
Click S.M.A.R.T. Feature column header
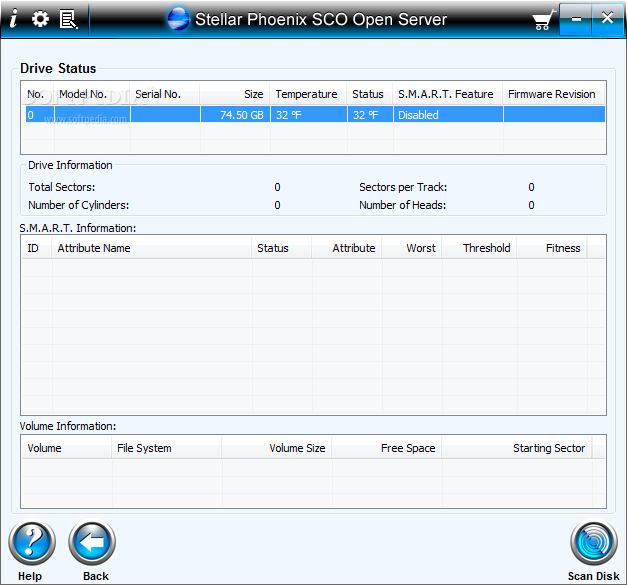click(x=448, y=94)
